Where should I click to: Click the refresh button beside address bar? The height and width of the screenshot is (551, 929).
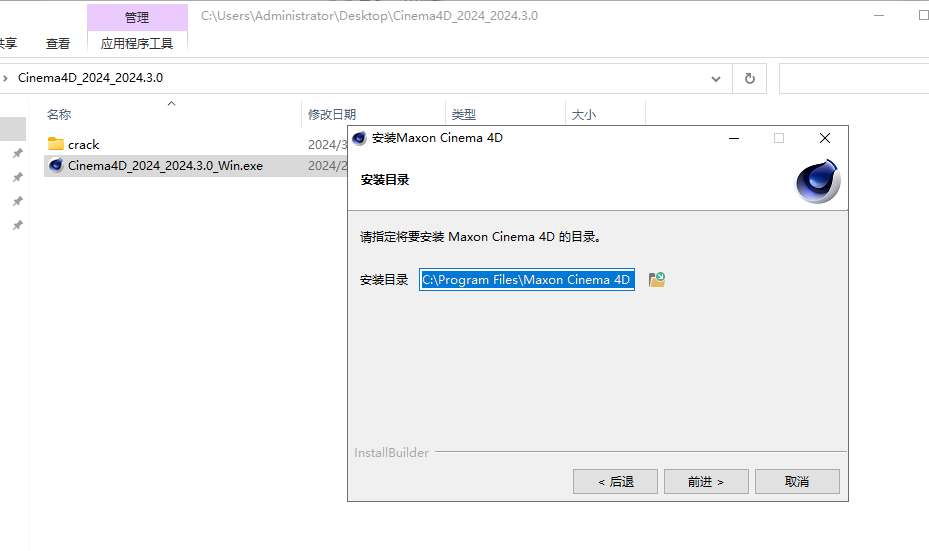[749, 78]
